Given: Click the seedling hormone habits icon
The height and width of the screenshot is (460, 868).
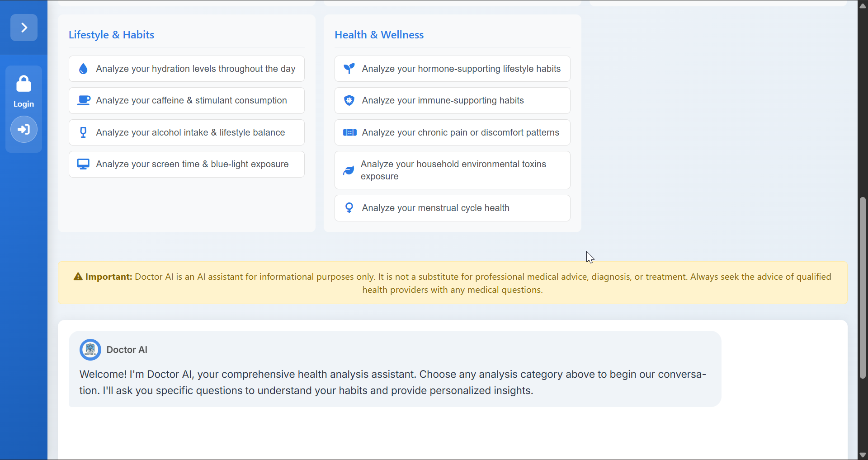Looking at the screenshot, I should click(x=349, y=69).
